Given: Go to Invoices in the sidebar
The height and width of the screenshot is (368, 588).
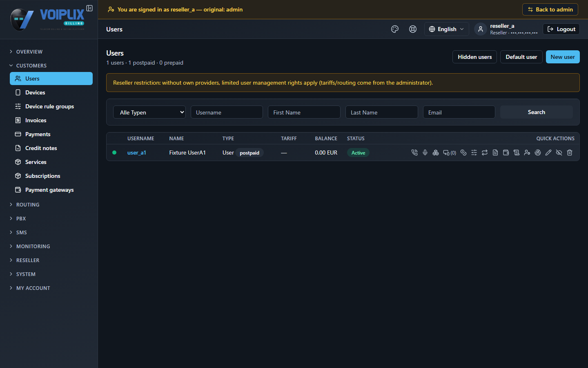Looking at the screenshot, I should (51, 120).
